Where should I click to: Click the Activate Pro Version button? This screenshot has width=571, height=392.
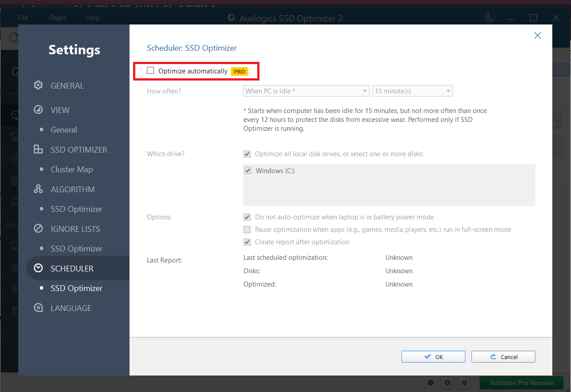521,383
